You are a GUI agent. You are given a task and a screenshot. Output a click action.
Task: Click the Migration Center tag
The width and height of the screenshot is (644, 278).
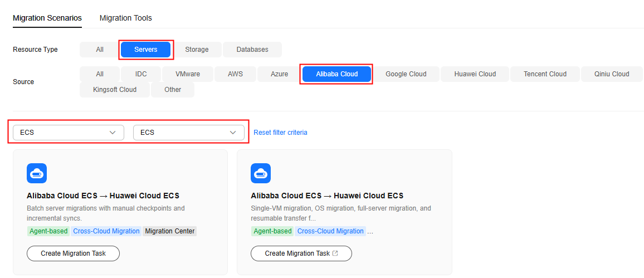(169, 231)
